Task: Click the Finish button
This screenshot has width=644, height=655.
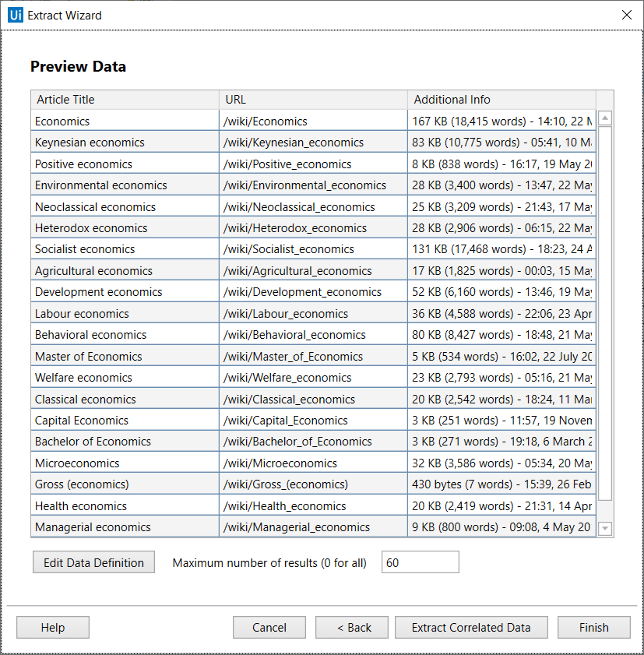Action: (x=593, y=627)
